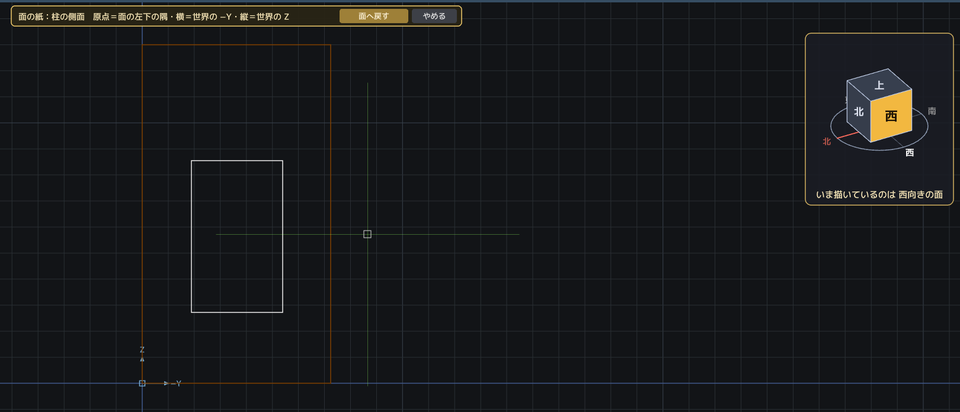Click the Z axis label above origin
This screenshot has height=412, width=960.
pyautogui.click(x=142, y=350)
